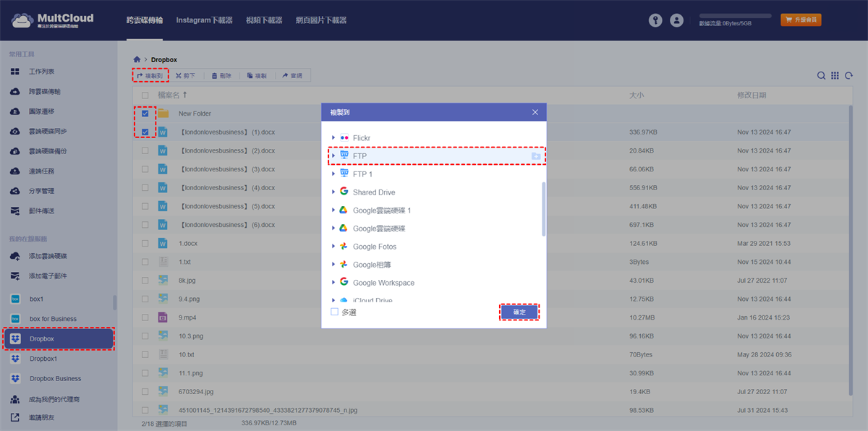Image resolution: width=868 pixels, height=431 pixels.
Task: Check the 1.docx checkbox
Action: click(145, 243)
